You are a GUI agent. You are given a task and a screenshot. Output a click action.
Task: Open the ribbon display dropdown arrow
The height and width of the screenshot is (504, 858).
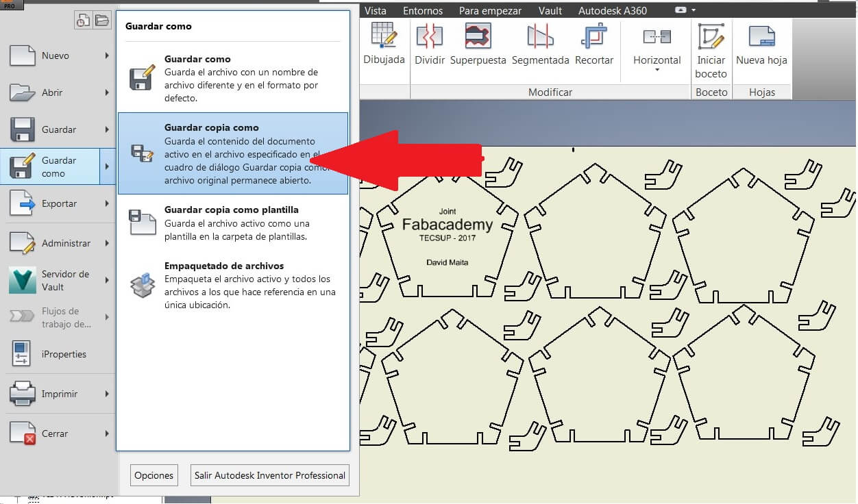[694, 11]
